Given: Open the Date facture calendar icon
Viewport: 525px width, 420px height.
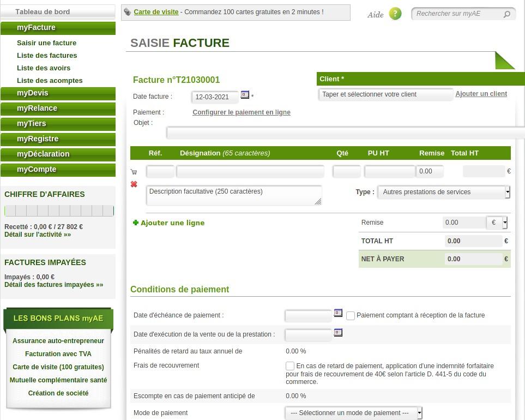Looking at the screenshot, I should (x=245, y=95).
